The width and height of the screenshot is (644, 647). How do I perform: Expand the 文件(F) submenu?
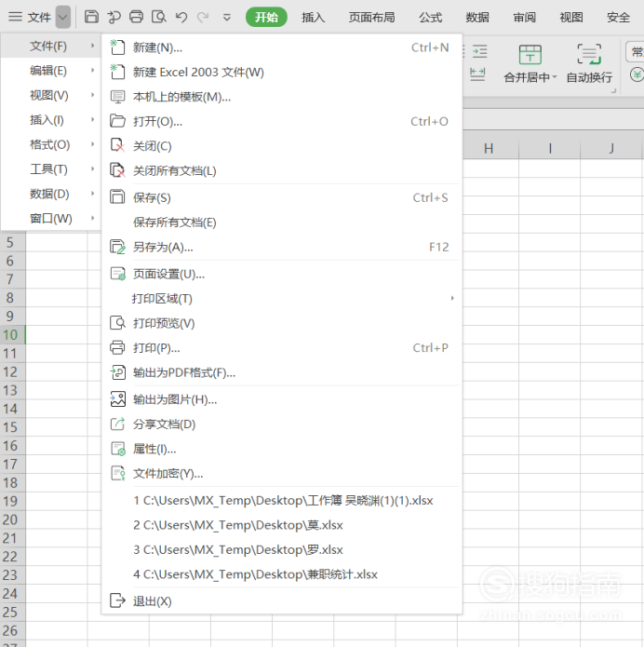click(x=51, y=46)
